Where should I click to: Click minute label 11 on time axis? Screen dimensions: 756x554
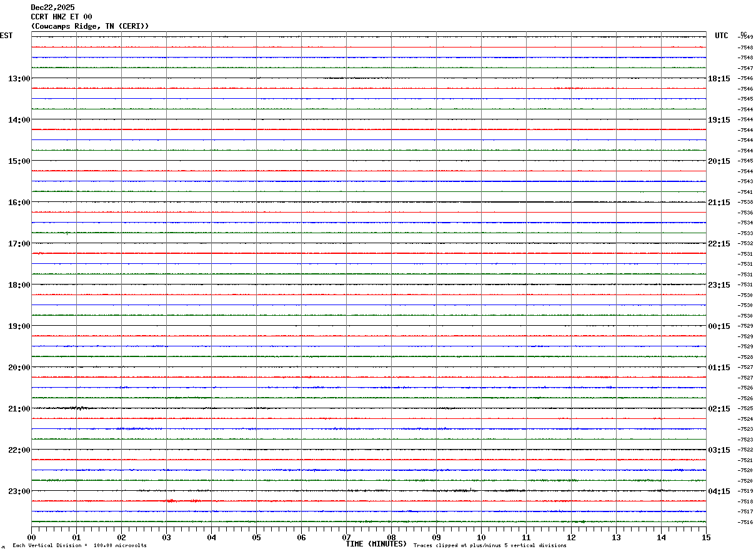pyautogui.click(x=527, y=537)
